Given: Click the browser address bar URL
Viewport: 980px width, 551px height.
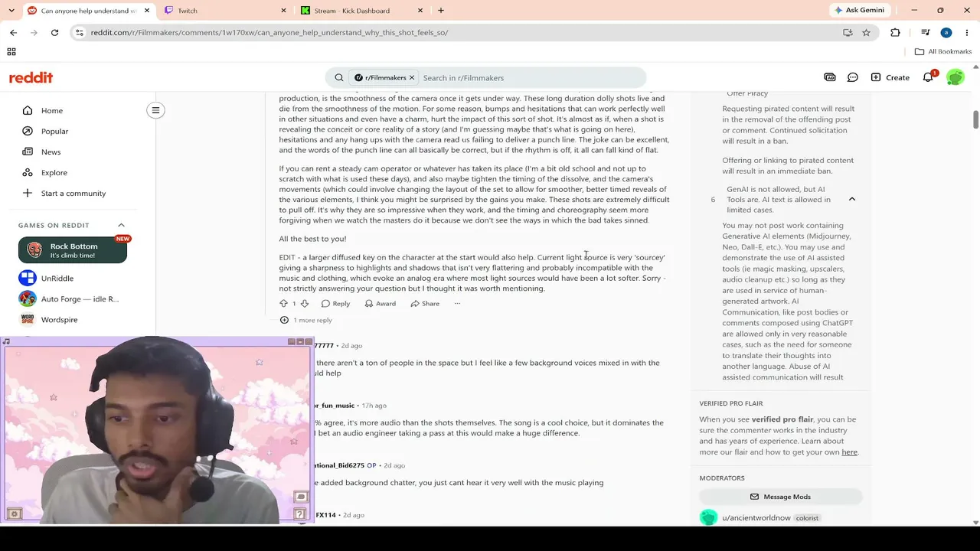Looking at the screenshot, I should pos(269,32).
